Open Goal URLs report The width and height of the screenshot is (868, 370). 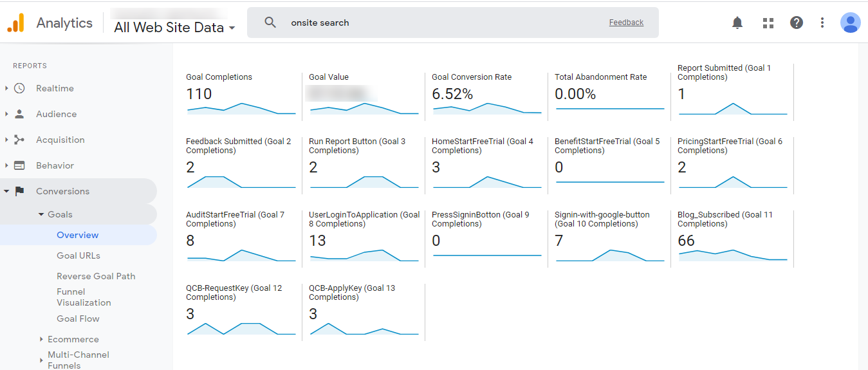click(78, 255)
